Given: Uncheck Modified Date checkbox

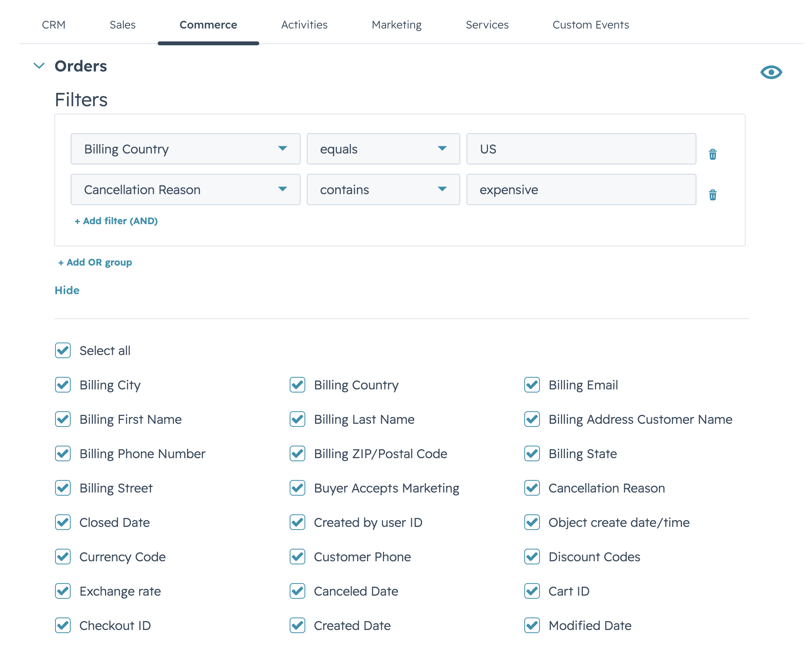Looking at the screenshot, I should pos(532,625).
